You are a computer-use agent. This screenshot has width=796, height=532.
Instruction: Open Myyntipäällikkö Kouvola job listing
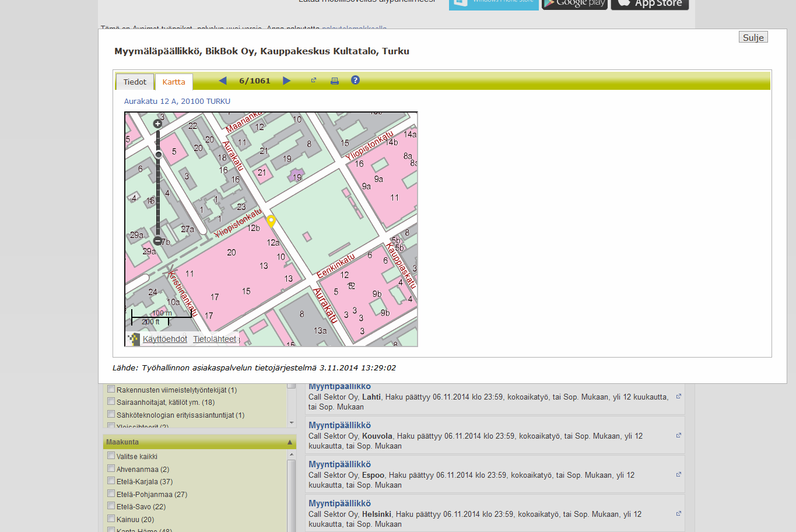(x=339, y=425)
